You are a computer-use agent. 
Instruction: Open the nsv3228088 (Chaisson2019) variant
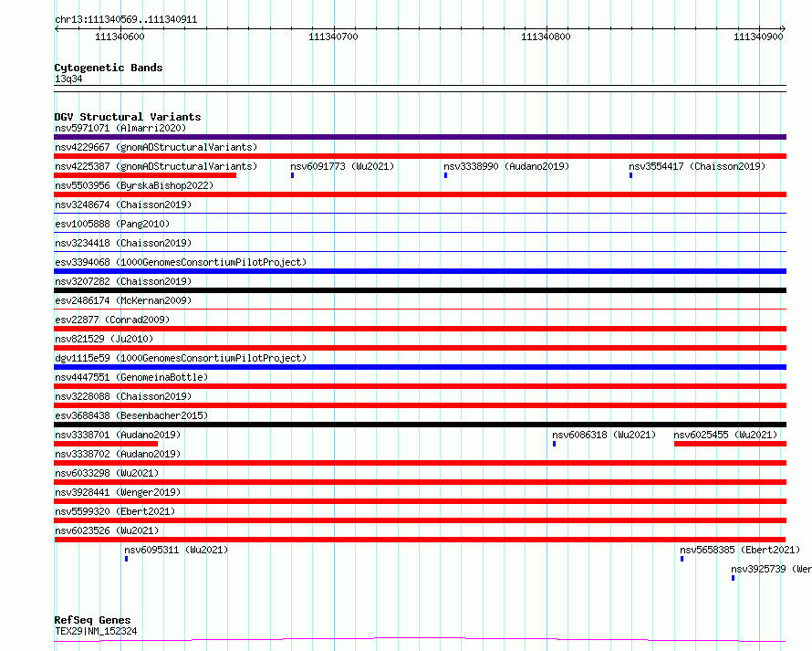tap(123, 396)
